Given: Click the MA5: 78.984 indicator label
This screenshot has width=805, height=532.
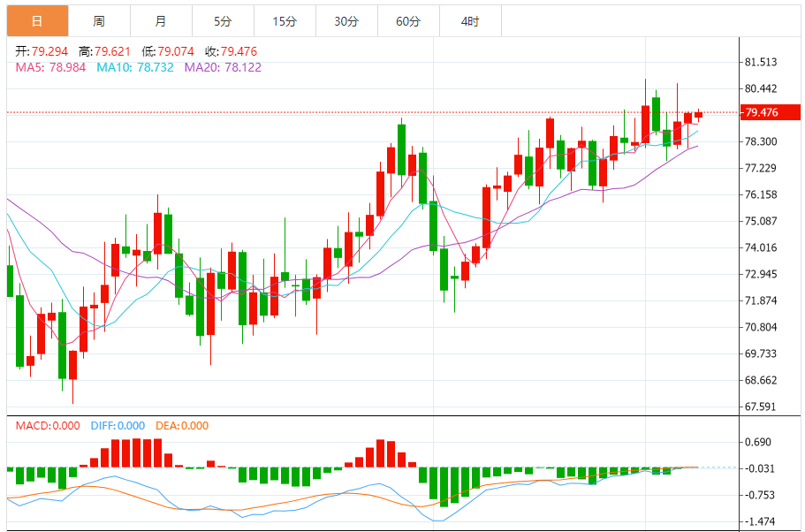Looking at the screenshot, I should 51,67.
